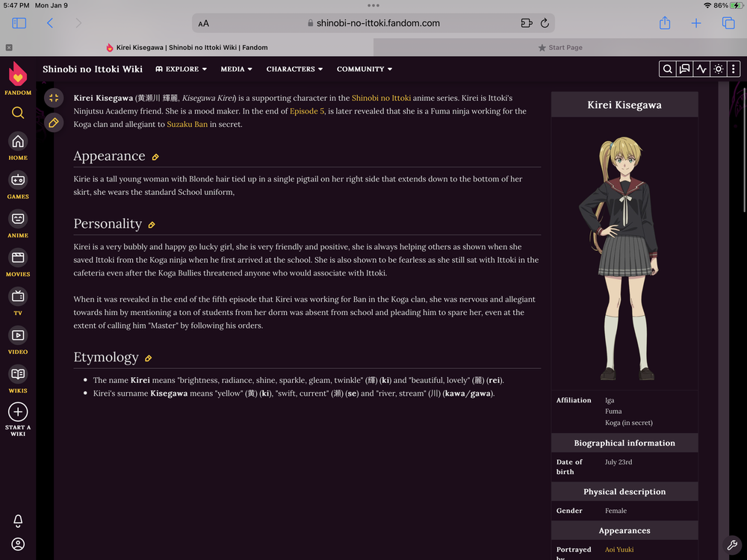Expand the Explore menu
The image size is (747, 560).
pyautogui.click(x=182, y=69)
